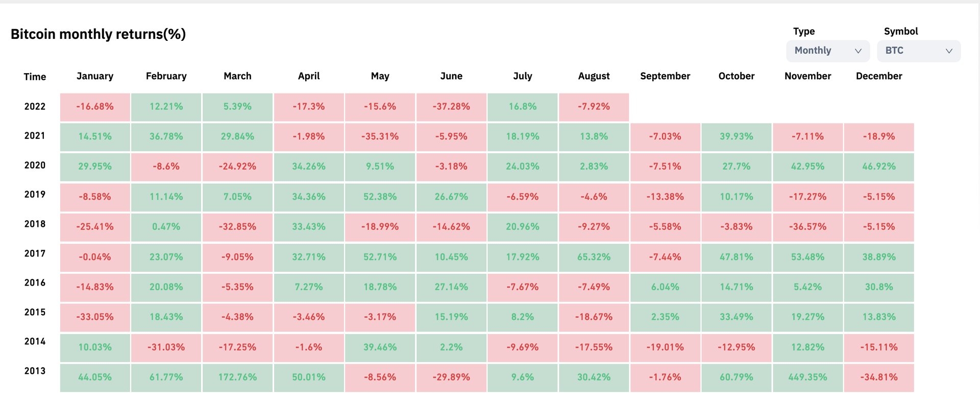Click the December column header
Screen dimensions: 980x420
879,76
